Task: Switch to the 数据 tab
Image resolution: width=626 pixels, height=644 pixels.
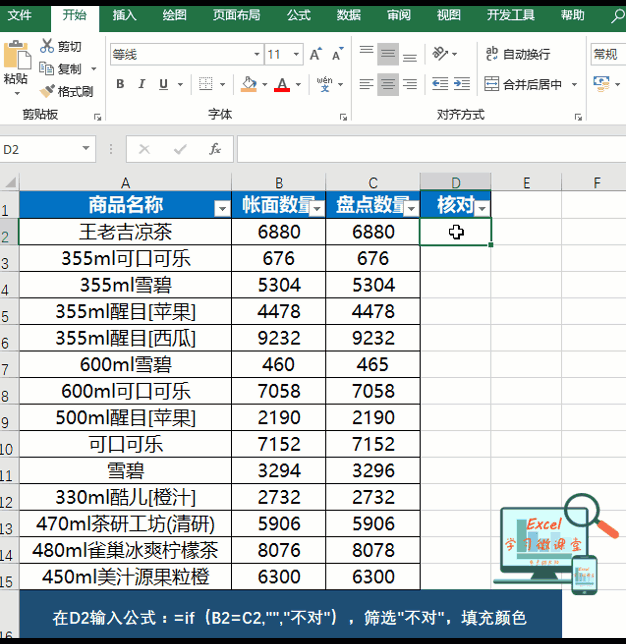Action: pos(349,16)
